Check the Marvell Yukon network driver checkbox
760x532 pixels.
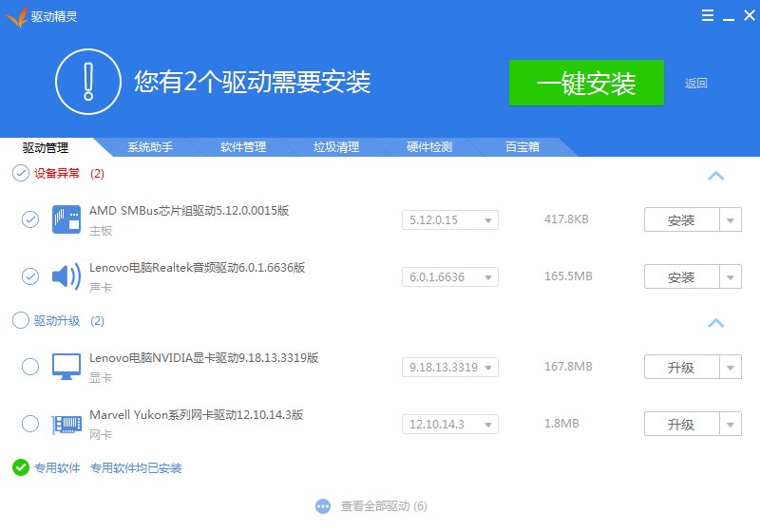(30, 424)
